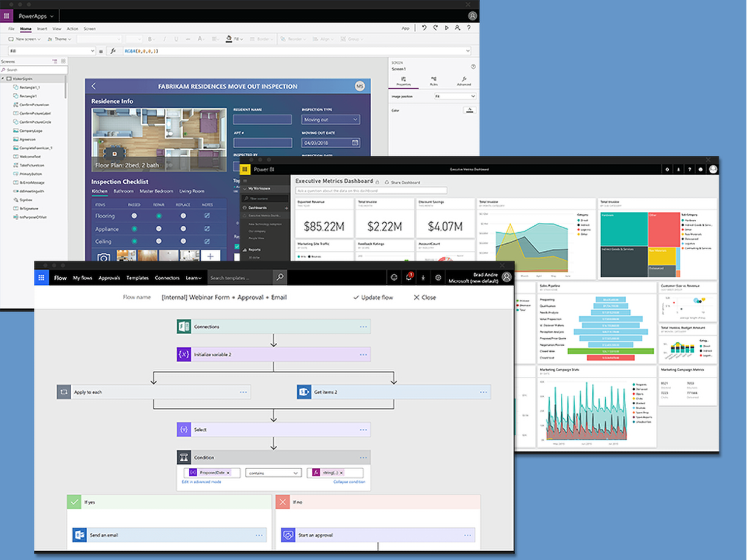Viewport: 747px width, 560px height.
Task: Open the Power BI app launcher icon
Action: [x=245, y=169]
